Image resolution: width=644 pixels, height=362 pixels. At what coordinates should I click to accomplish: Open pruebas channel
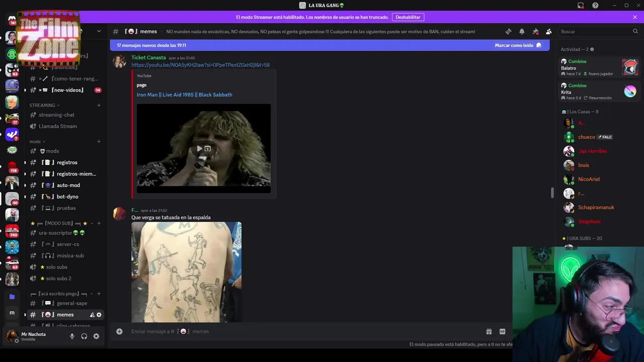click(x=65, y=208)
